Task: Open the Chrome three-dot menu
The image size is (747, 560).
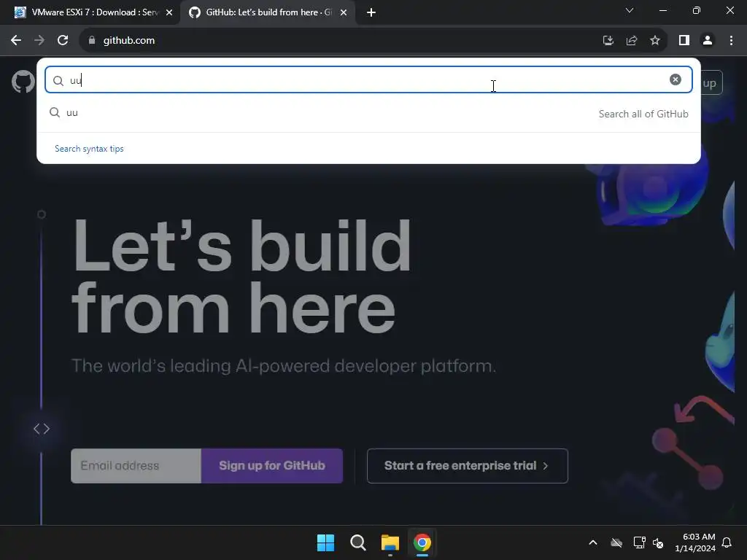Action: click(731, 41)
